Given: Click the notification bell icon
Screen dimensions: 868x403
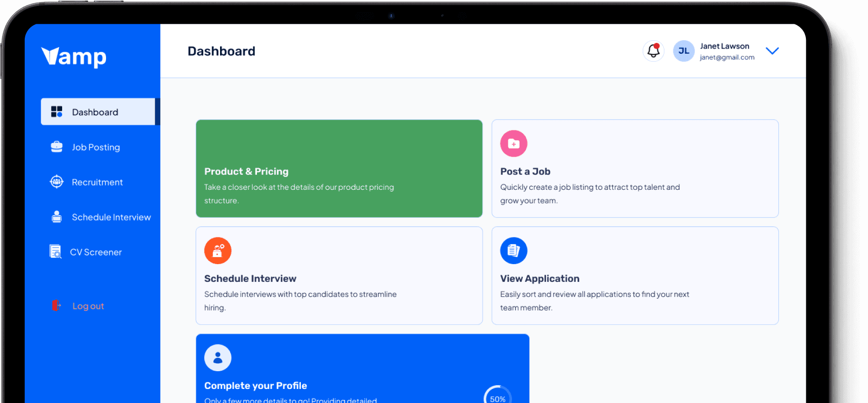Looking at the screenshot, I should 653,50.
